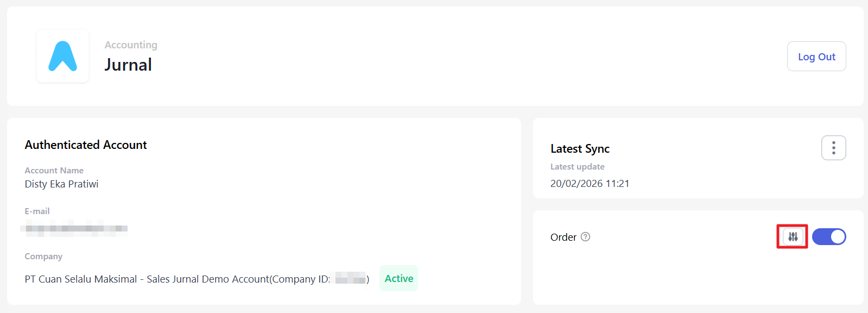Image resolution: width=868 pixels, height=313 pixels.
Task: Click the blurred Company ID value
Action: tap(350, 279)
